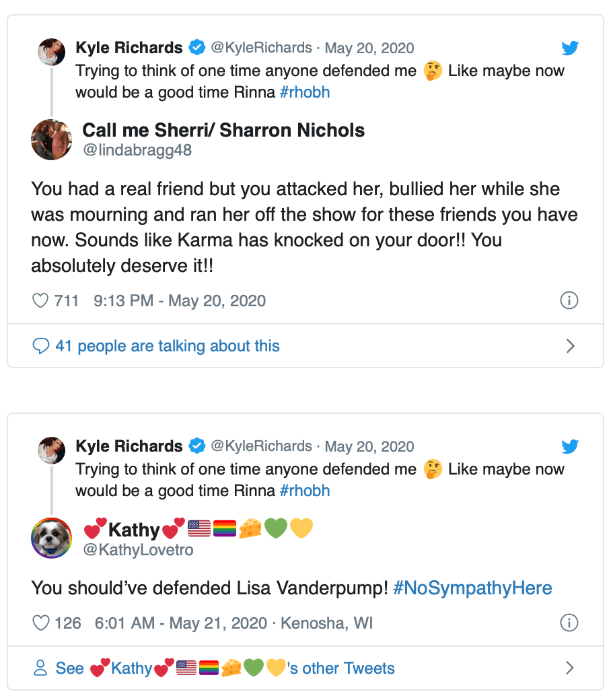This screenshot has height=700, width=611.
Task: Open info icon on Sherri's tweet
Action: click(569, 301)
